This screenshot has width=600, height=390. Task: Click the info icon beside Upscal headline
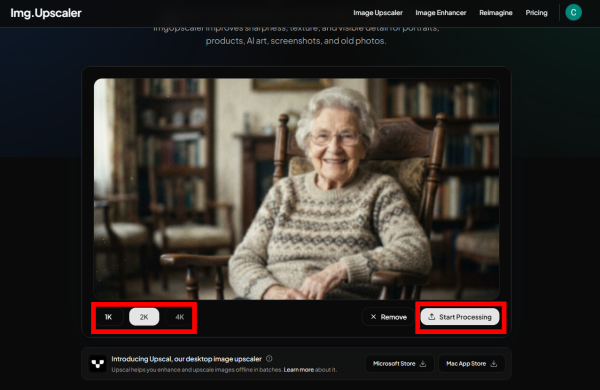[x=269, y=359]
